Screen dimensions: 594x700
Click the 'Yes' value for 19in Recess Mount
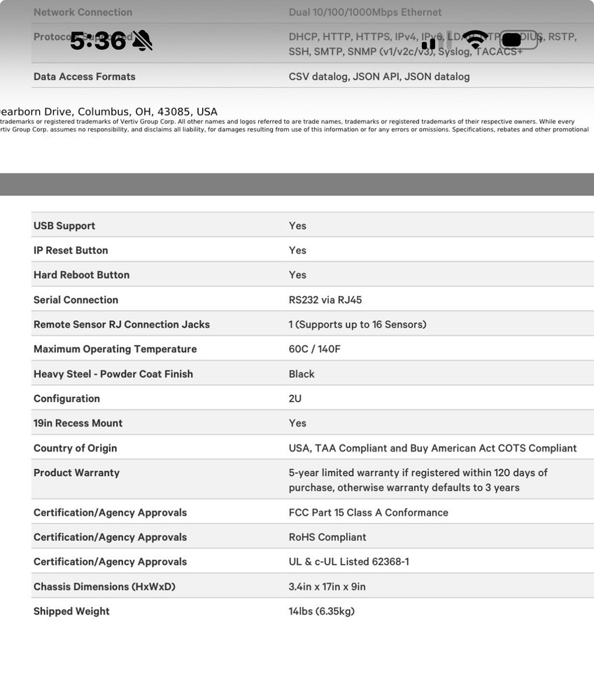click(x=297, y=423)
